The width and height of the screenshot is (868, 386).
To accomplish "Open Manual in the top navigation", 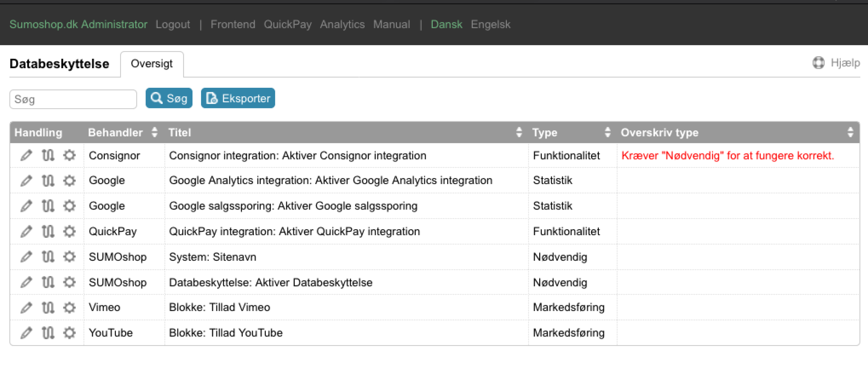I will 392,24.
